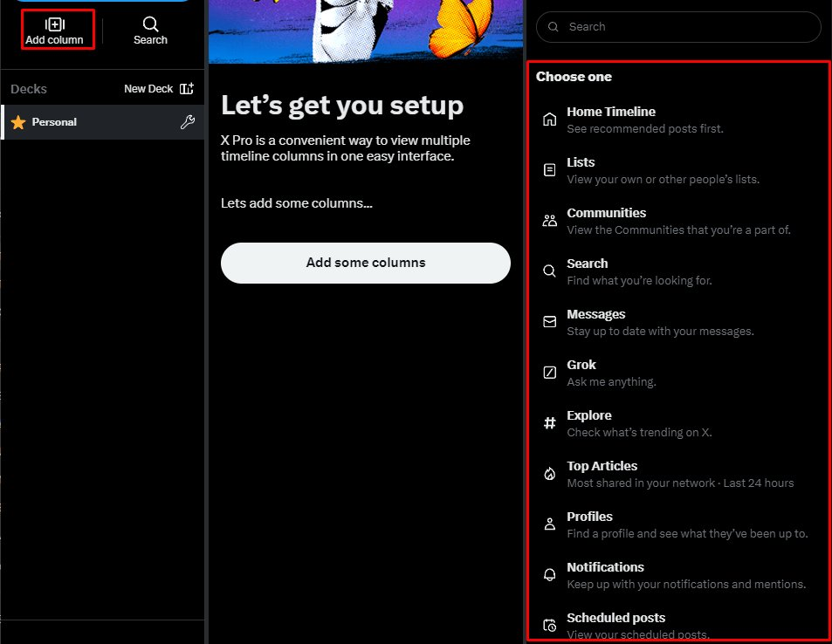Open the Search tool in sidebar
This screenshot has height=644, width=832.
[150, 31]
